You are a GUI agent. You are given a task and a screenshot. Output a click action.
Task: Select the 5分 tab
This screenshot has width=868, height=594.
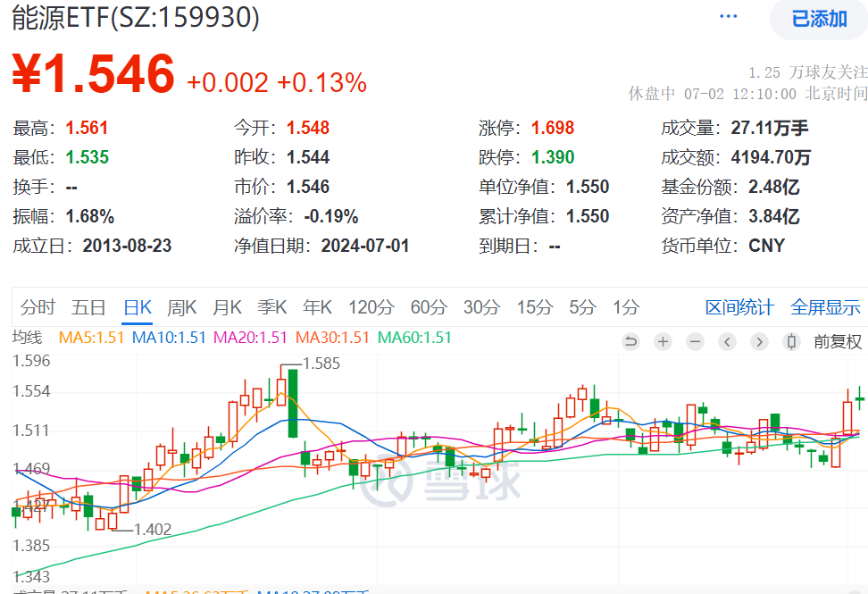(x=582, y=306)
